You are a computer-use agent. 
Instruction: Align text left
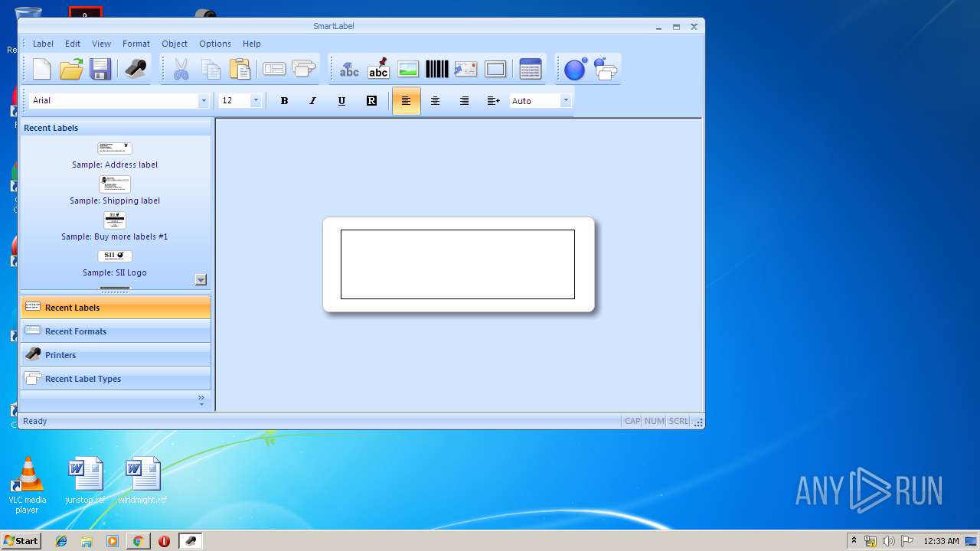click(x=407, y=101)
